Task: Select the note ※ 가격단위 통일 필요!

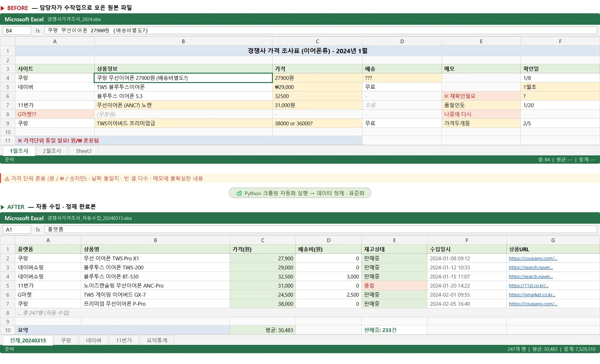Action: (x=189, y=141)
